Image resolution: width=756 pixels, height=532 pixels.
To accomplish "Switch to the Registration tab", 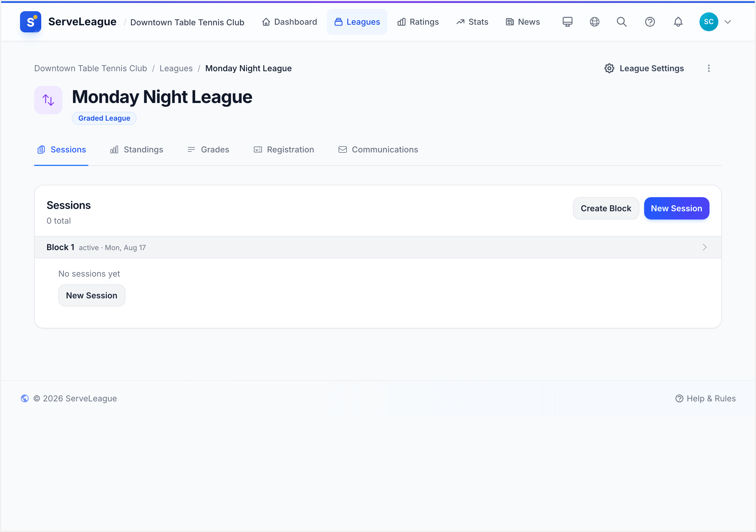I will pyautogui.click(x=283, y=150).
